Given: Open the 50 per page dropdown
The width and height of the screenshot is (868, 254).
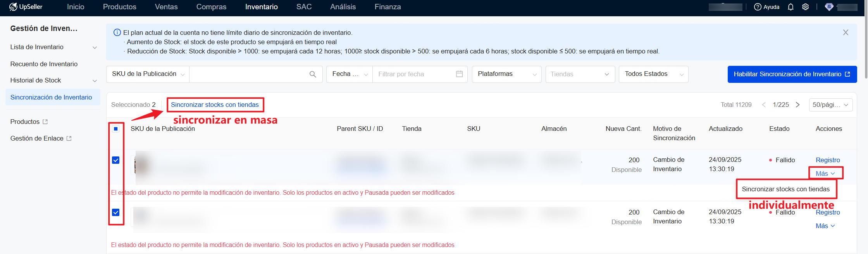Looking at the screenshot, I should pyautogui.click(x=830, y=105).
